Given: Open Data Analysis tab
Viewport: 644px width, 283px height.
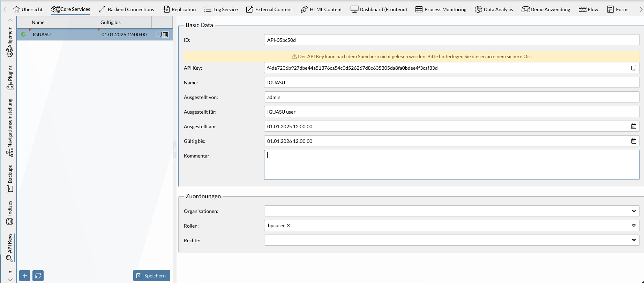Looking at the screenshot, I should coord(494,9).
